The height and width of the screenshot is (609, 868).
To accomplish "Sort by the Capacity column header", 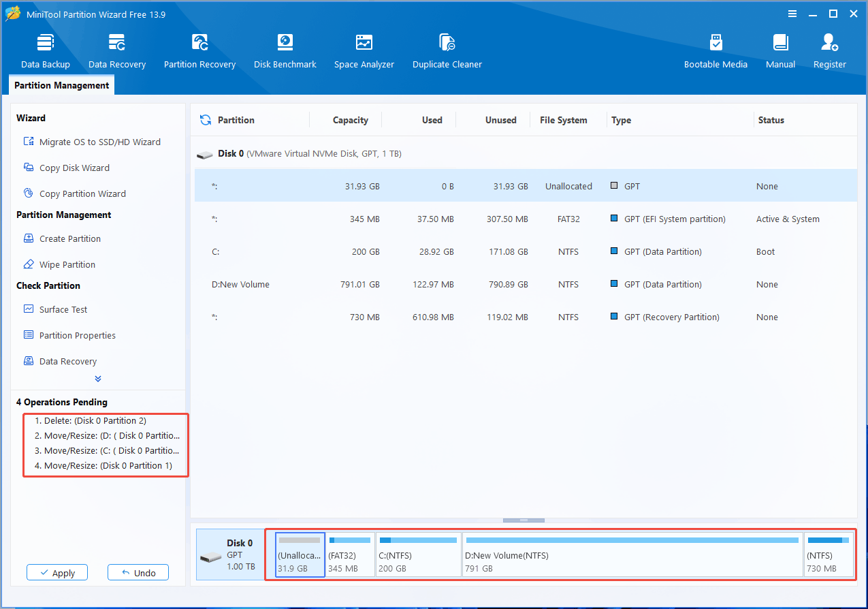I will click(x=350, y=120).
